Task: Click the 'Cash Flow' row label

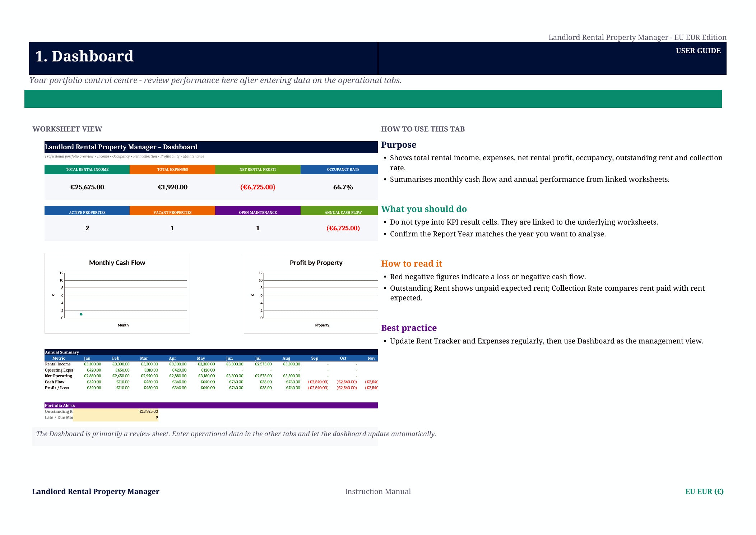Action: pos(55,382)
